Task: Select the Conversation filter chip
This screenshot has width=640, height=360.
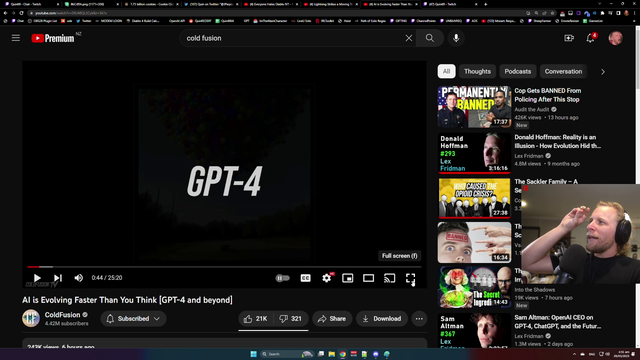Action: click(563, 71)
